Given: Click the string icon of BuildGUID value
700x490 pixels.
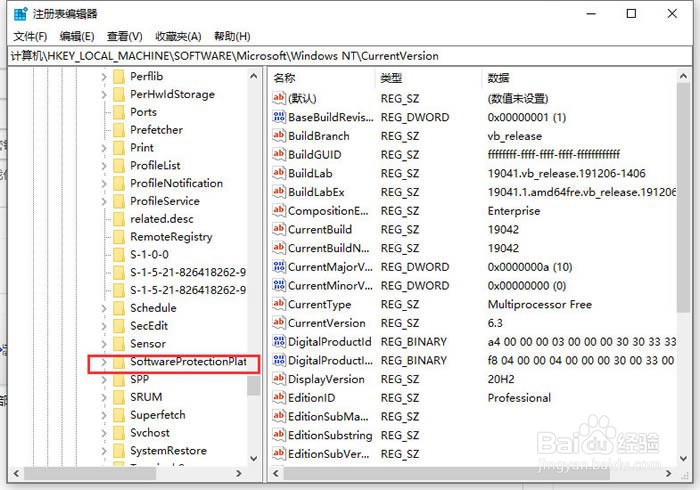Looking at the screenshot, I should click(279, 154).
